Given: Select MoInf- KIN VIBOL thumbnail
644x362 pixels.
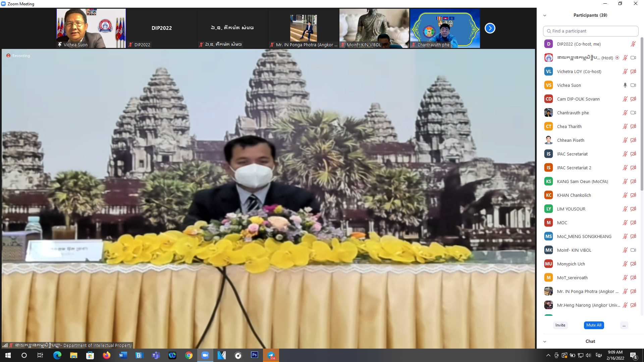Looking at the screenshot, I should coord(374,28).
